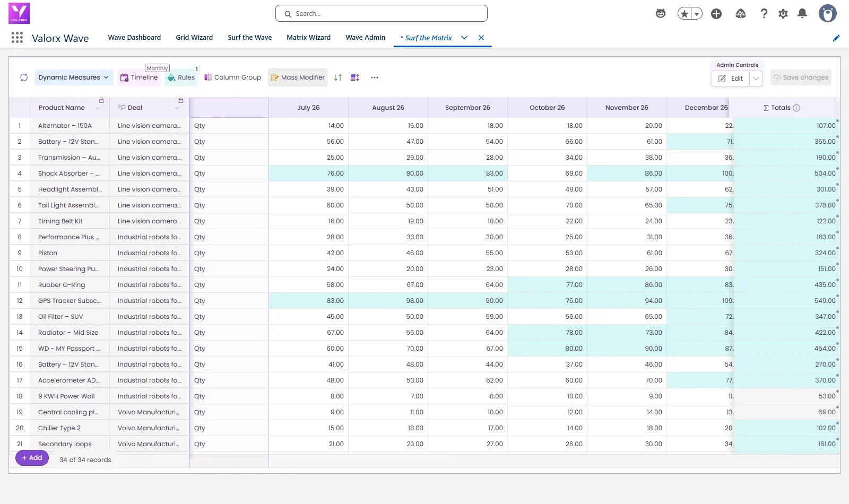Open the user profile avatar
Image resolution: width=849 pixels, height=504 pixels.
tap(828, 13)
